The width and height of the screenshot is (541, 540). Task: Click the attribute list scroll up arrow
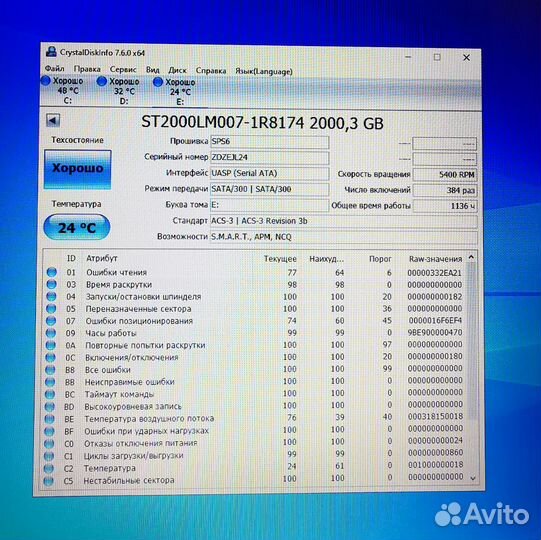pyautogui.click(x=471, y=257)
